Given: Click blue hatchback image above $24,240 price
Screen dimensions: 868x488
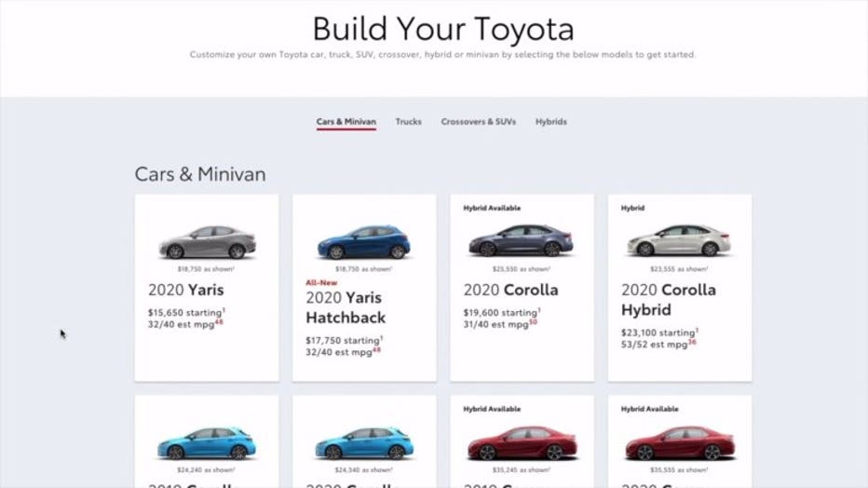Looking at the screenshot, I should [207, 443].
